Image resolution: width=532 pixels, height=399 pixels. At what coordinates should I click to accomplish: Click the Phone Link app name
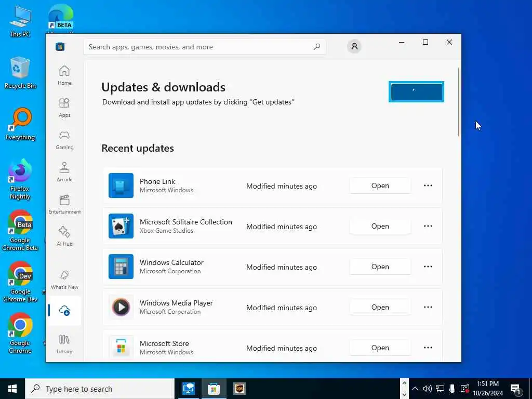[x=157, y=181]
